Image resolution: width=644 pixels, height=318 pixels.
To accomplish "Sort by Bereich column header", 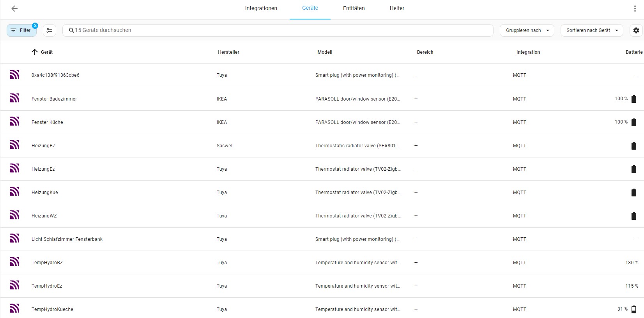I will [x=425, y=52].
